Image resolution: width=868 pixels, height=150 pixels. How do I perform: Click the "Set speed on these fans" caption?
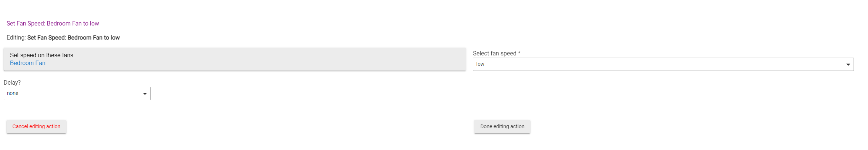[41, 55]
